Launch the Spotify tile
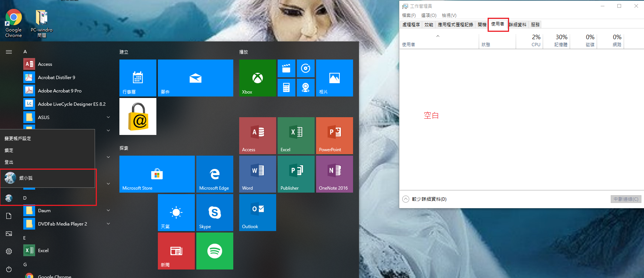The image size is (644, 278). tap(215, 251)
